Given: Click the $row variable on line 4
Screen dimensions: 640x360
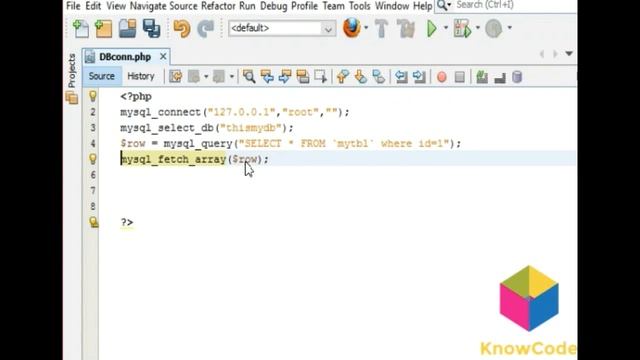Looking at the screenshot, I should pos(133,144).
